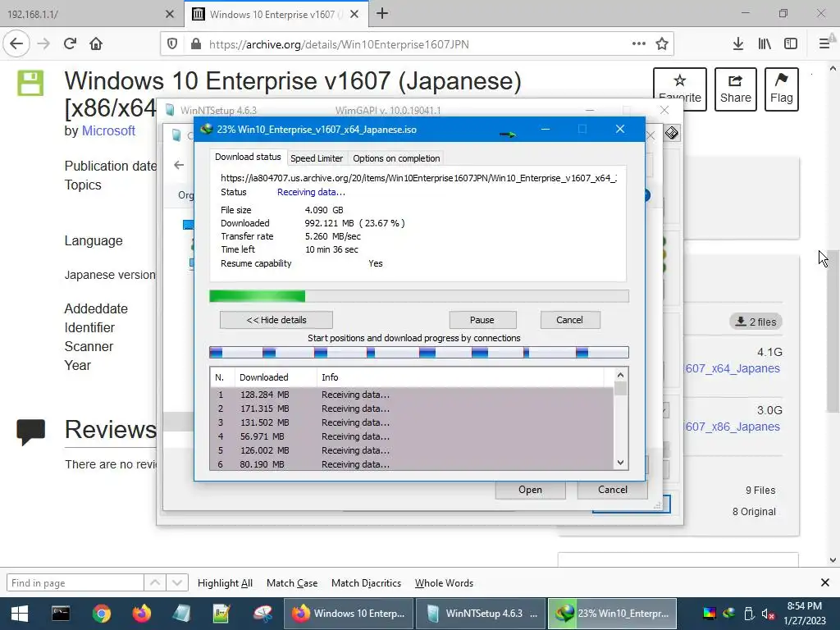
Task: Open the x86 Japanese ISO link
Action: [733, 427]
